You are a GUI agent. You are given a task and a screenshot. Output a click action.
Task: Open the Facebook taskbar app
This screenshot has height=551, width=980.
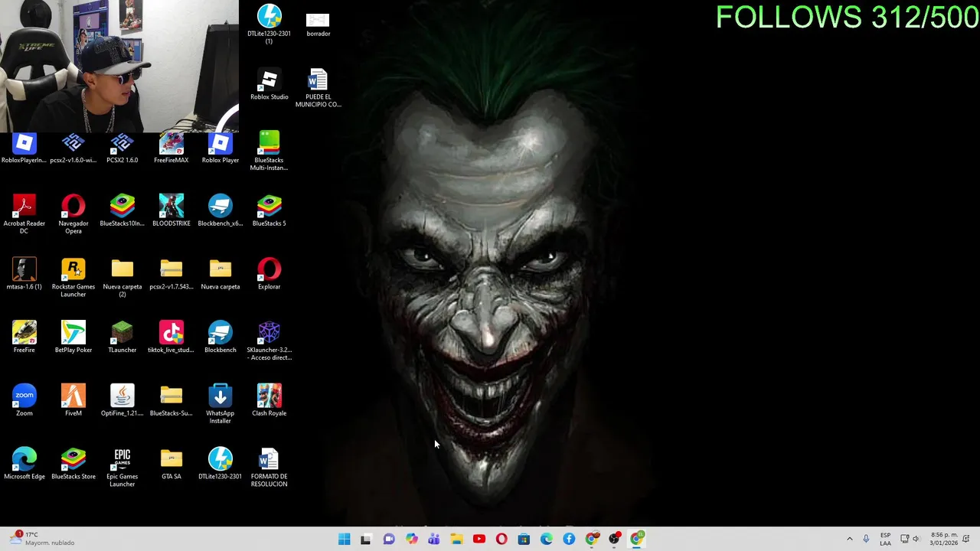click(x=569, y=539)
